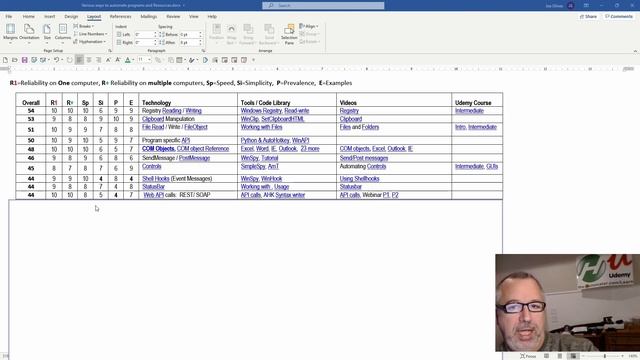Open the Orientation options
The image size is (640, 360).
(29, 33)
